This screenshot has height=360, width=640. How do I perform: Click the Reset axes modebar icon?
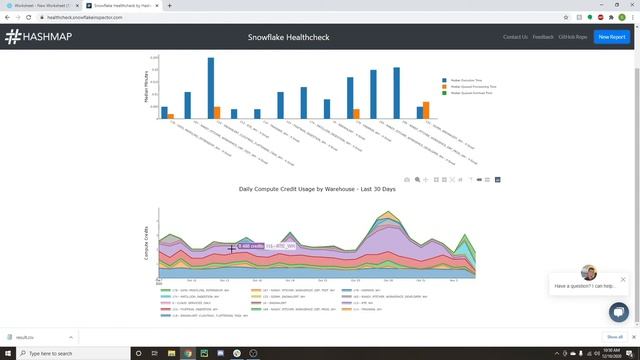460,180
